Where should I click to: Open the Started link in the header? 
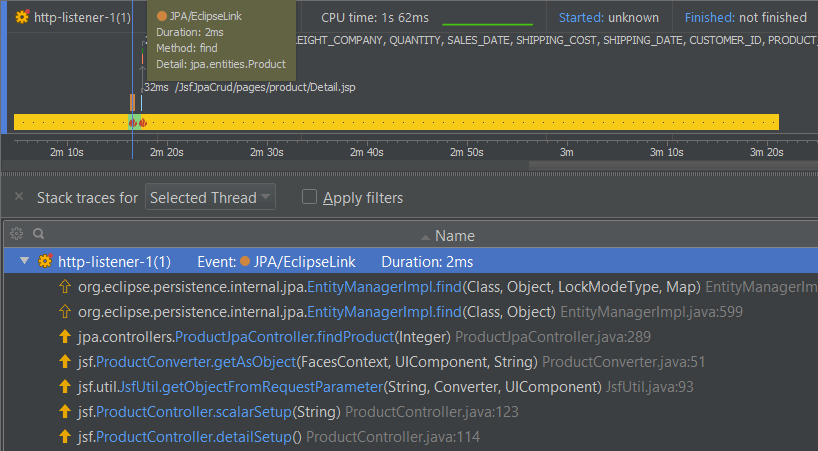click(x=581, y=17)
